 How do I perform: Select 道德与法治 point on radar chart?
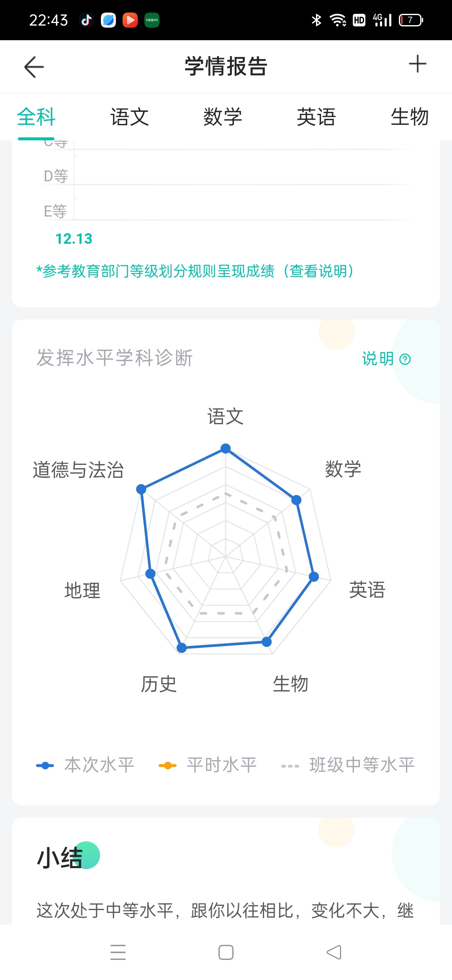tap(141, 489)
